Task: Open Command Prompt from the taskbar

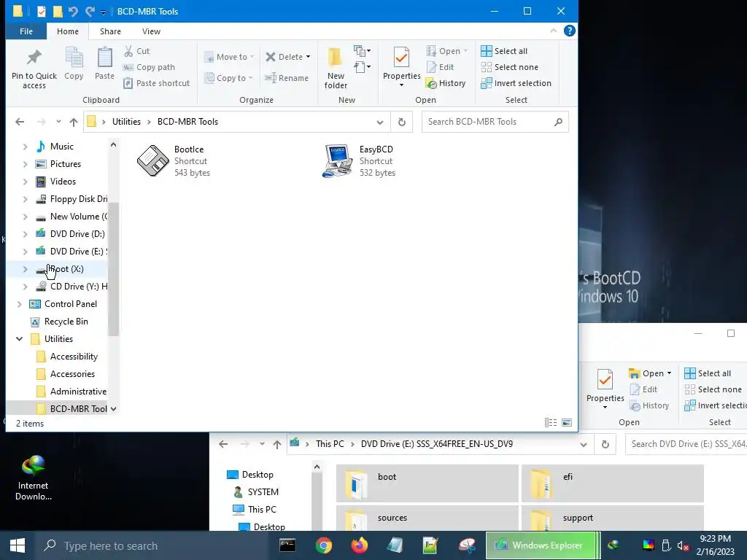Action: click(287, 545)
